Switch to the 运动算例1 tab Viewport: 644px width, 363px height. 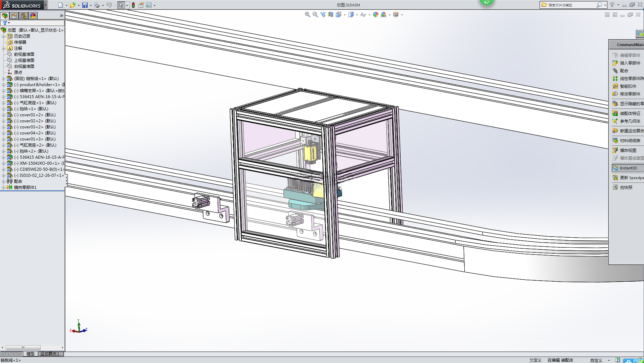click(x=50, y=354)
